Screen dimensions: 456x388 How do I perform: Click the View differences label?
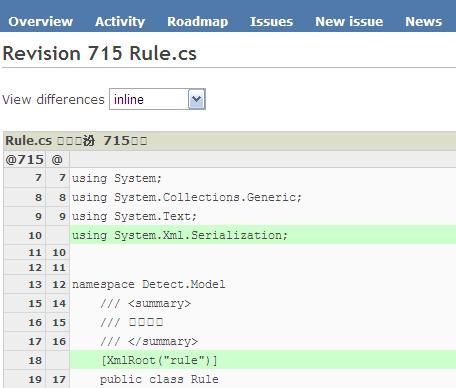(x=53, y=99)
